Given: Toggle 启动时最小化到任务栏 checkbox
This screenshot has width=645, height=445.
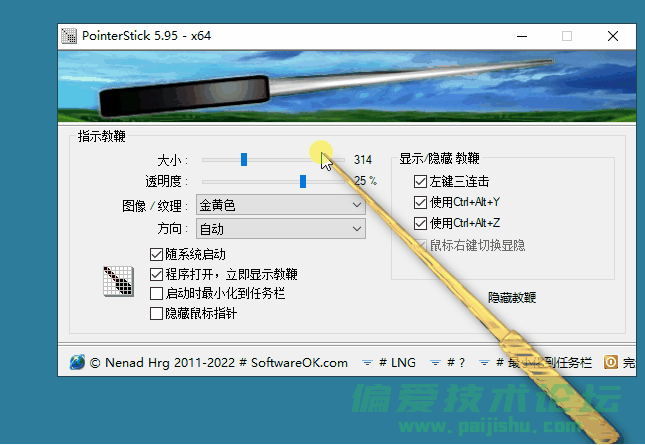Looking at the screenshot, I should (x=156, y=294).
